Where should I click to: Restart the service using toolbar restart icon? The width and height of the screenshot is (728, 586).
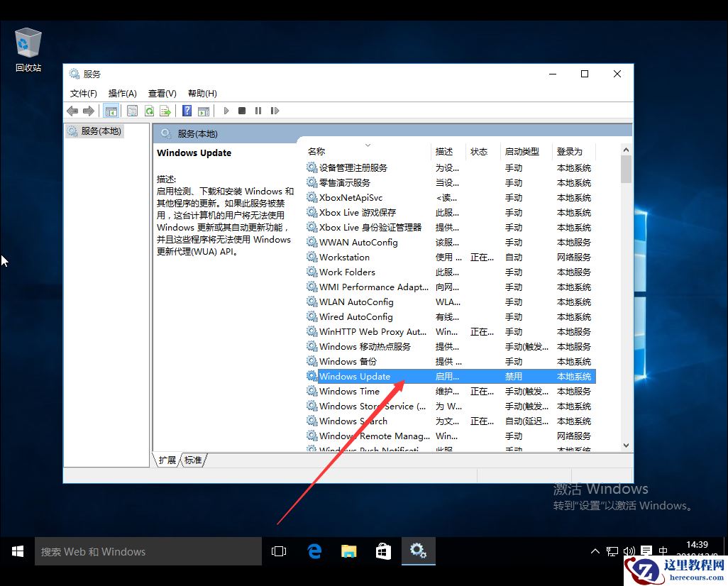275,111
